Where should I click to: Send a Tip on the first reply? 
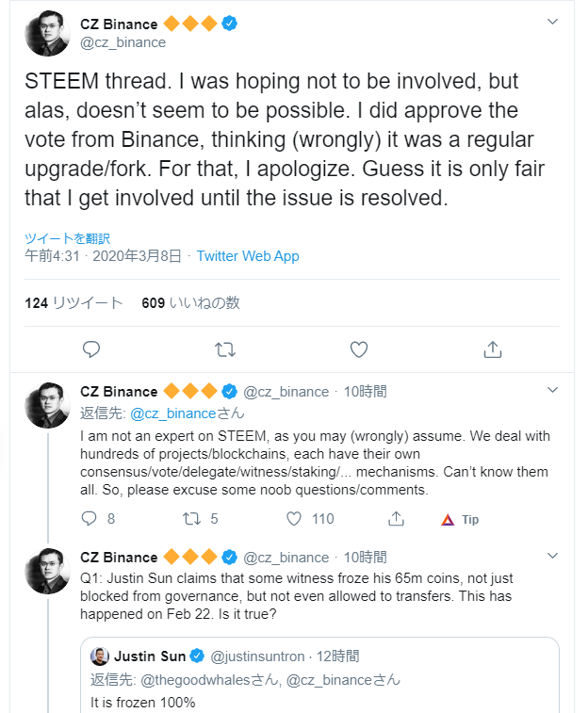[460, 519]
